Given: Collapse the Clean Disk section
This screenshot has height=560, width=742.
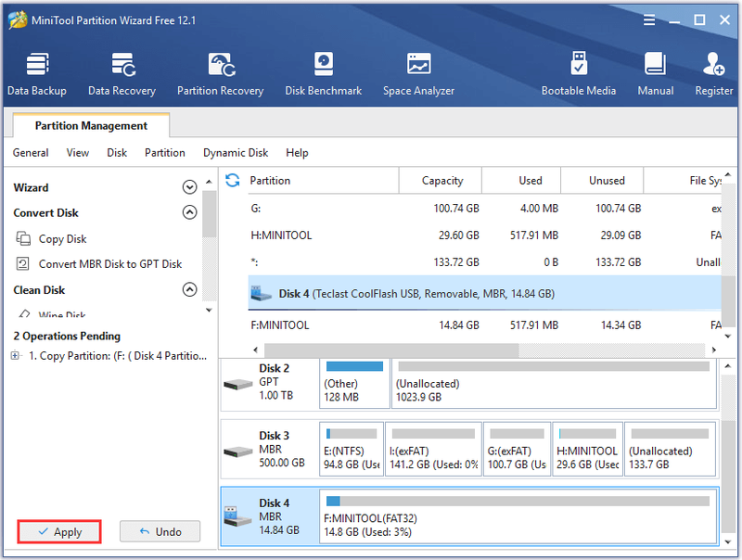Looking at the screenshot, I should tap(190, 289).
